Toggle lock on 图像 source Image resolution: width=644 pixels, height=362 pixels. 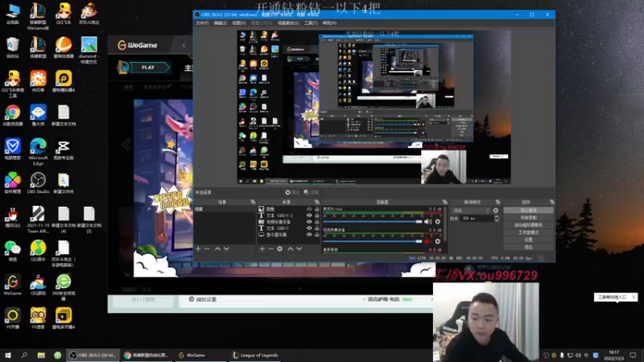(x=316, y=209)
